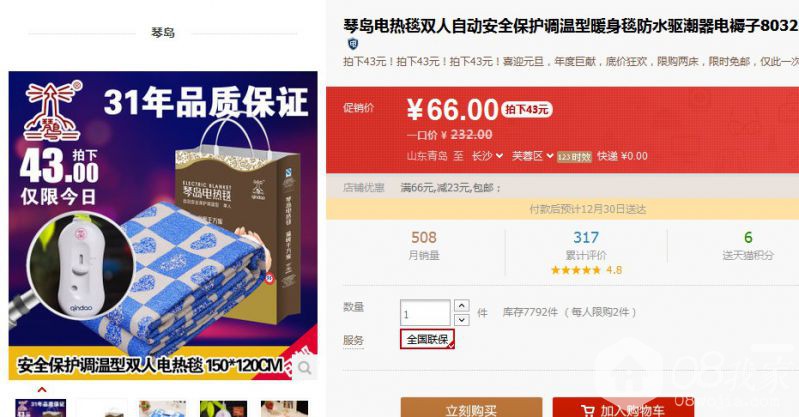799x417 pixels.
Task: Click the red up arrow above thumbnails
Action: 42,390
